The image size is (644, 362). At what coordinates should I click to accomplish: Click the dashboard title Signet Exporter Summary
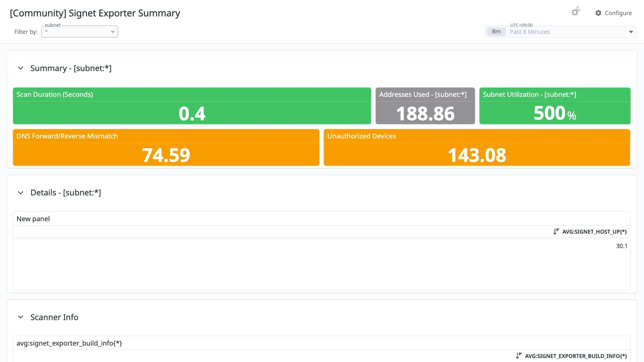(x=95, y=13)
